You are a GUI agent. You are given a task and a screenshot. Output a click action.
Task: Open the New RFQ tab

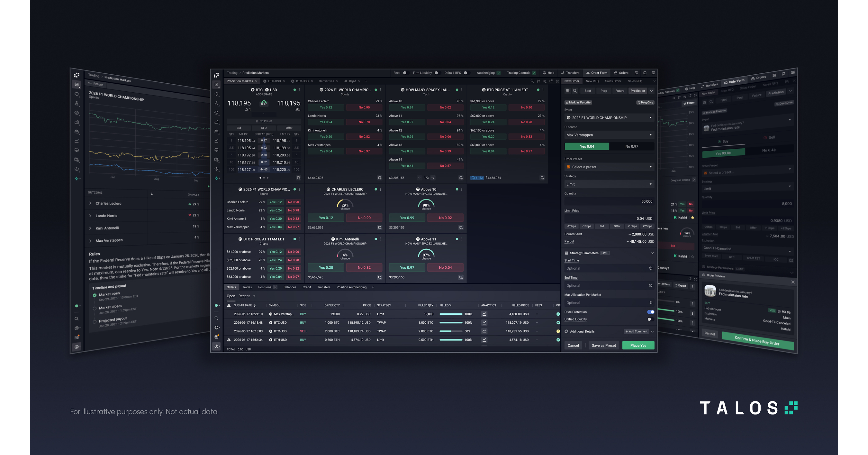[592, 81]
